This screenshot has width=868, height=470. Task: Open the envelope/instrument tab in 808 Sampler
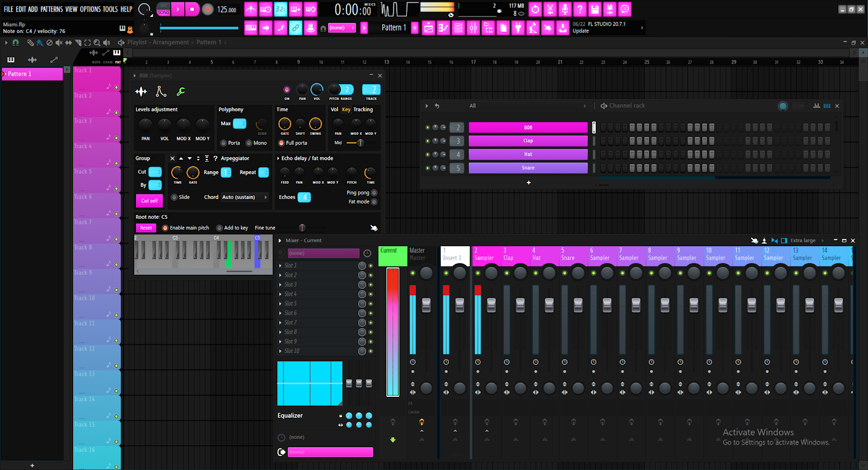[x=162, y=92]
